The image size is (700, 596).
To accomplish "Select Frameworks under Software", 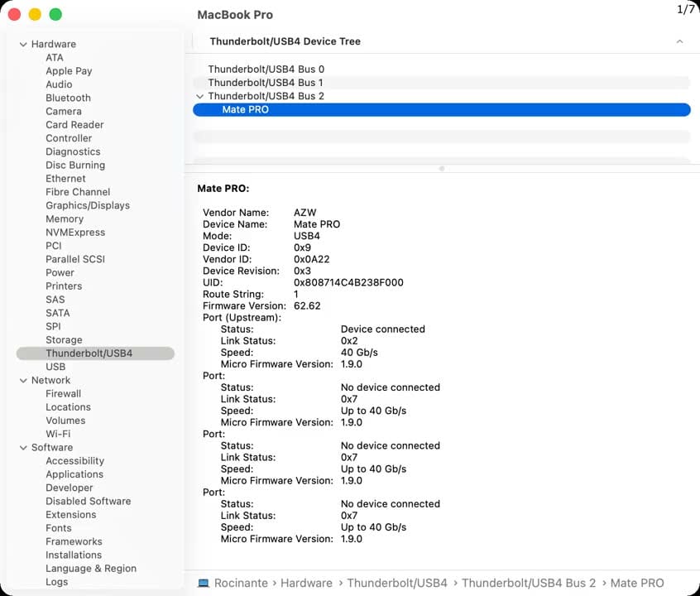I will click(x=74, y=541).
